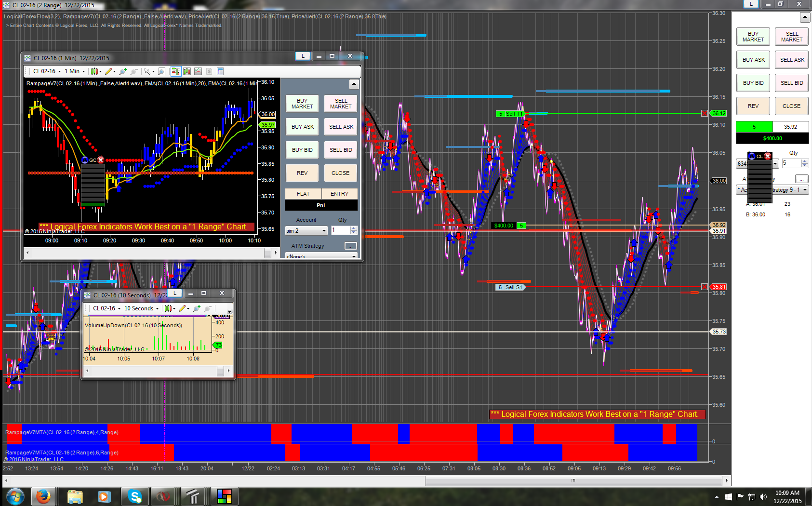Click SELL MARKET in the 1 Min chart trader
Screen dimensions: 812x506
[x=341, y=104]
